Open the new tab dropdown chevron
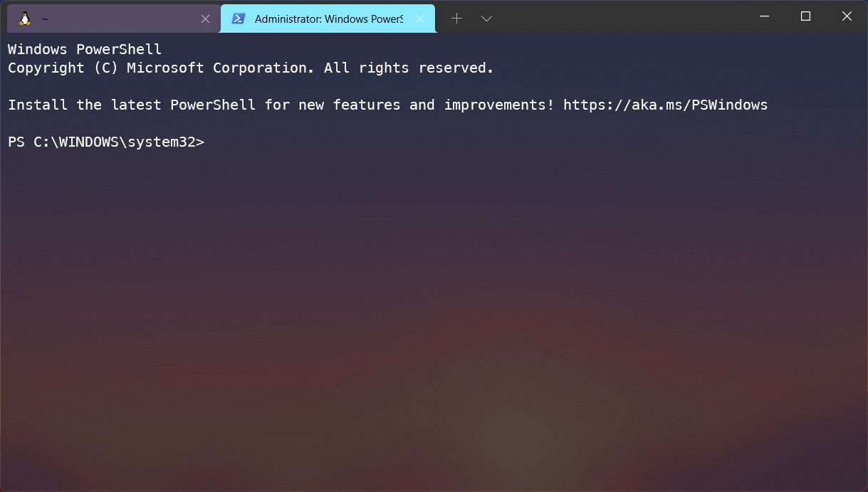The image size is (868, 492). (x=486, y=18)
